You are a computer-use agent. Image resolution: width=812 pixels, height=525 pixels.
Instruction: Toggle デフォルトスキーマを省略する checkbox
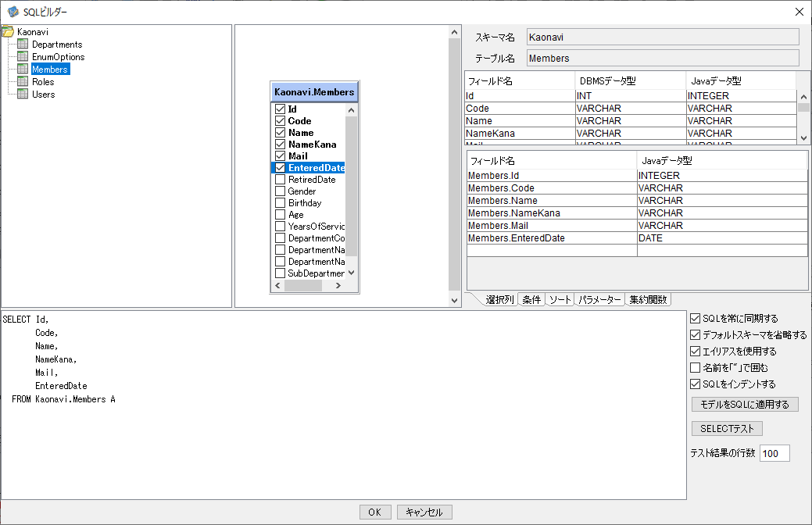(x=696, y=335)
